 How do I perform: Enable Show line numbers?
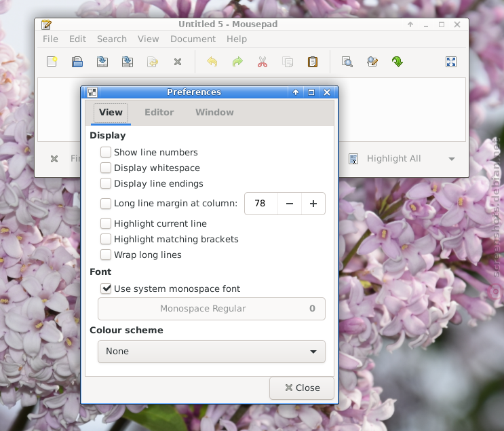point(105,152)
